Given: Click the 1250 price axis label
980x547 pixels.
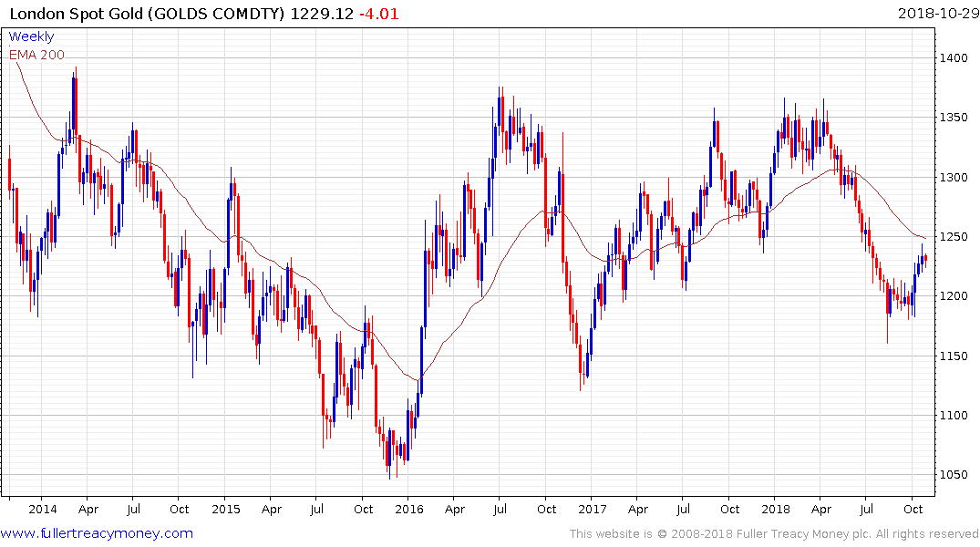Looking at the screenshot, I should point(954,237).
